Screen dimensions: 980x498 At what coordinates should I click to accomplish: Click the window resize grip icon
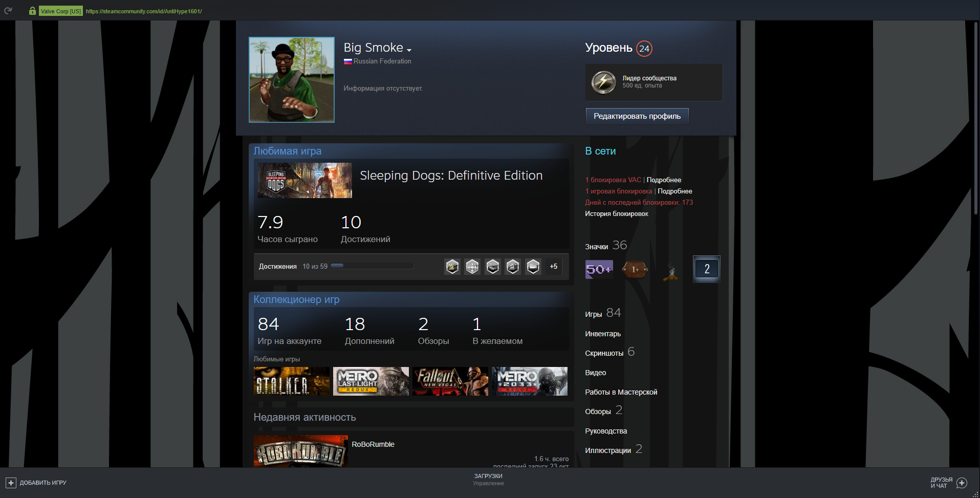tap(975, 494)
